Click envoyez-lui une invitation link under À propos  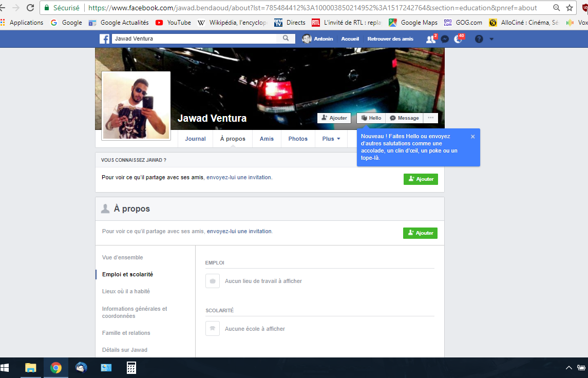[239, 232]
